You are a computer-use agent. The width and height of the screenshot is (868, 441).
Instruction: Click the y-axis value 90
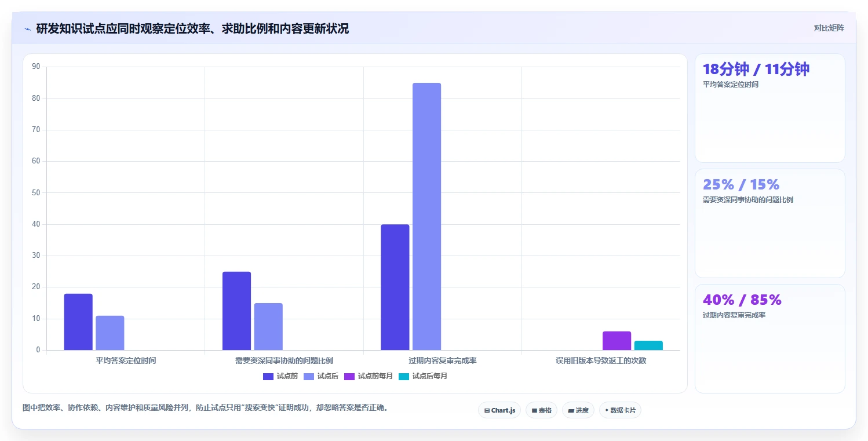pyautogui.click(x=36, y=67)
